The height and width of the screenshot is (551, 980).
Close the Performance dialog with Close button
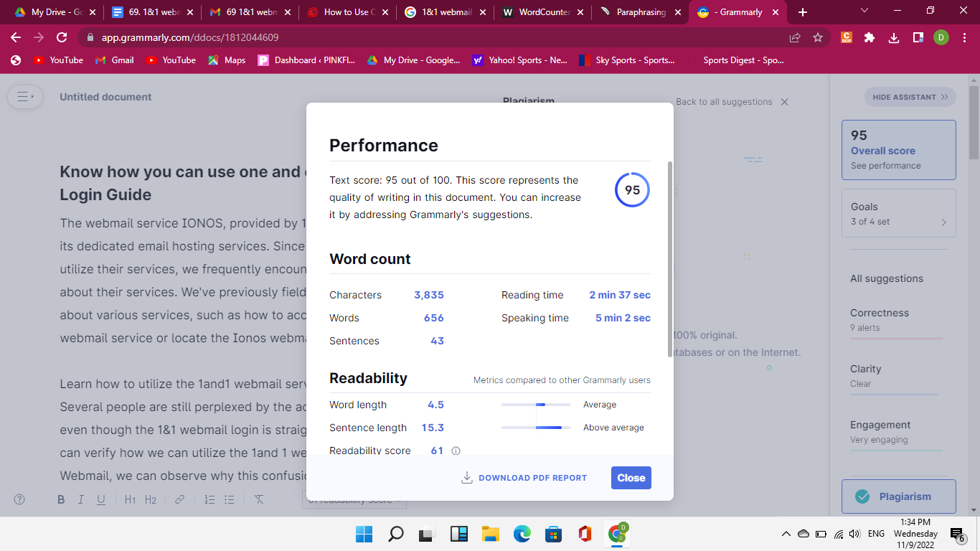[631, 478]
